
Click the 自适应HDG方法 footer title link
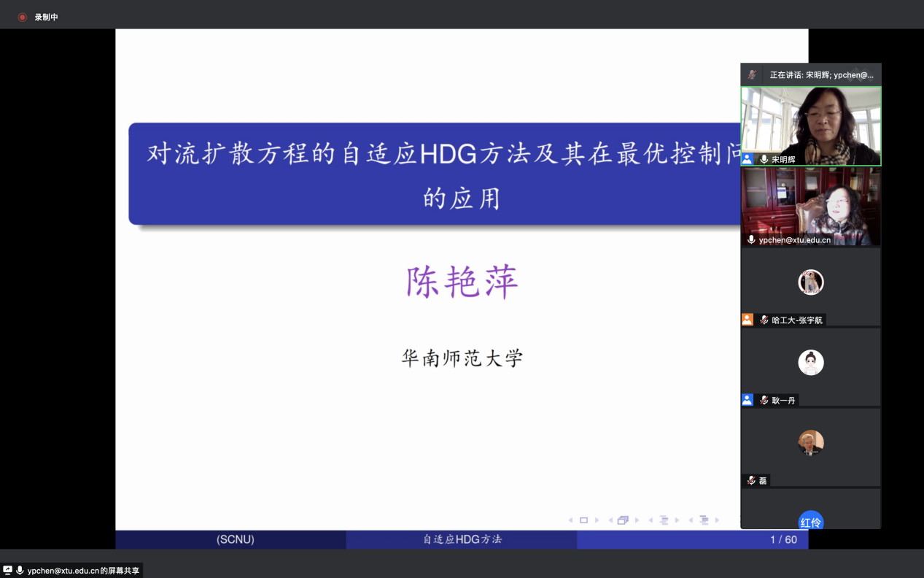click(x=462, y=539)
